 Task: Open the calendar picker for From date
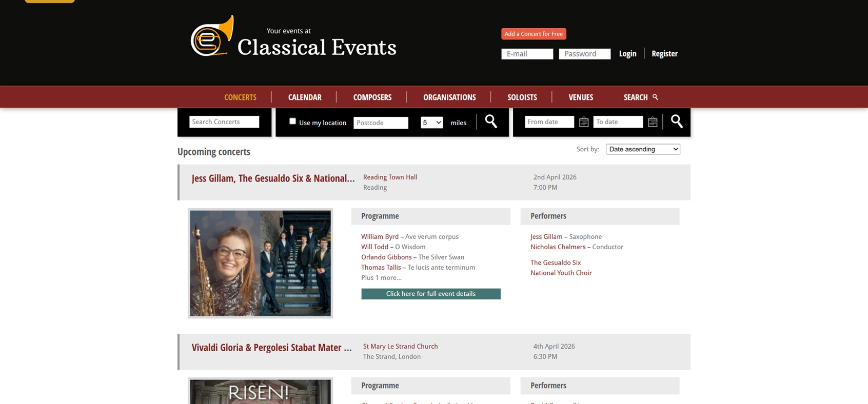583,122
